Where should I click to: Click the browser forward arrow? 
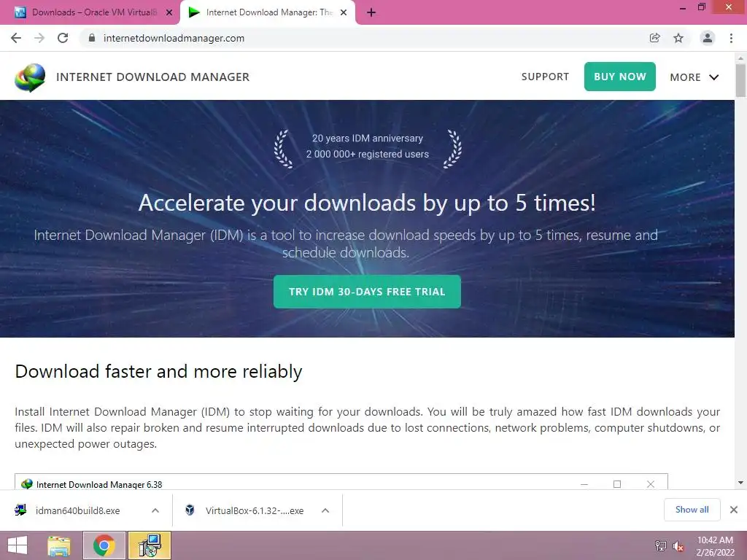pyautogui.click(x=39, y=38)
